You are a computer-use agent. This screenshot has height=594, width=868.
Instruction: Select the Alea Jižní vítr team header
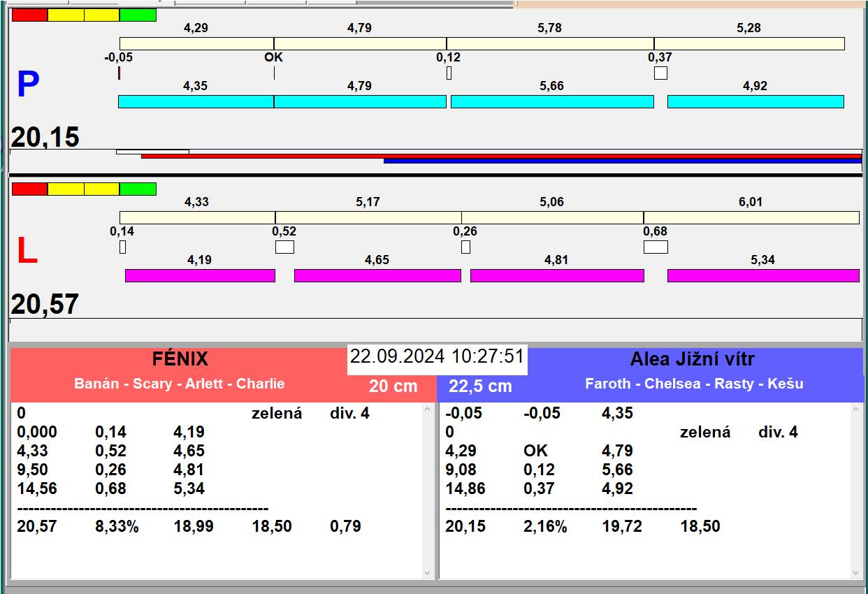click(692, 360)
